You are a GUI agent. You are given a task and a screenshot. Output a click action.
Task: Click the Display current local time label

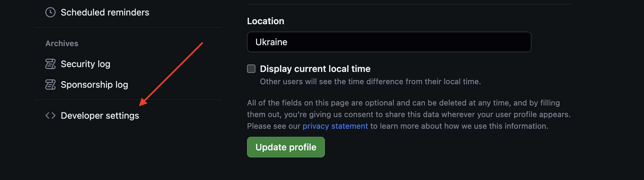click(315, 69)
